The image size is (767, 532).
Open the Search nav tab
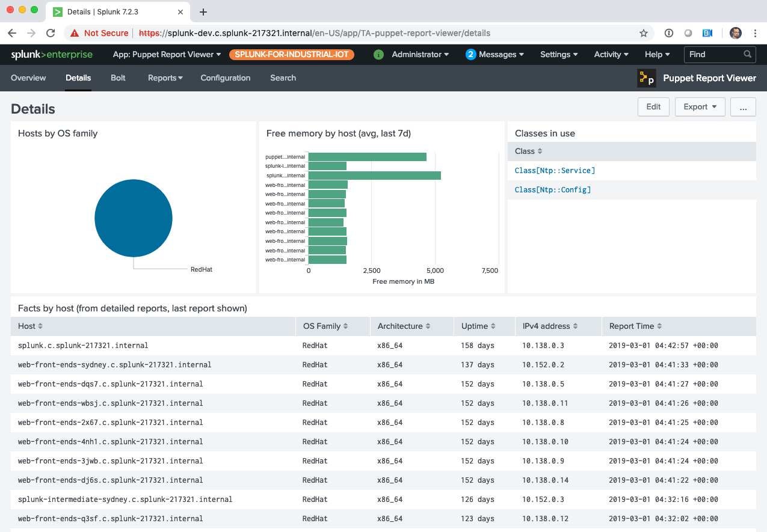283,78
